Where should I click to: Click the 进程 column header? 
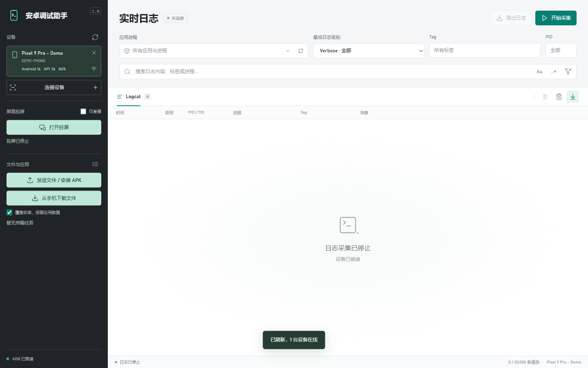(237, 112)
